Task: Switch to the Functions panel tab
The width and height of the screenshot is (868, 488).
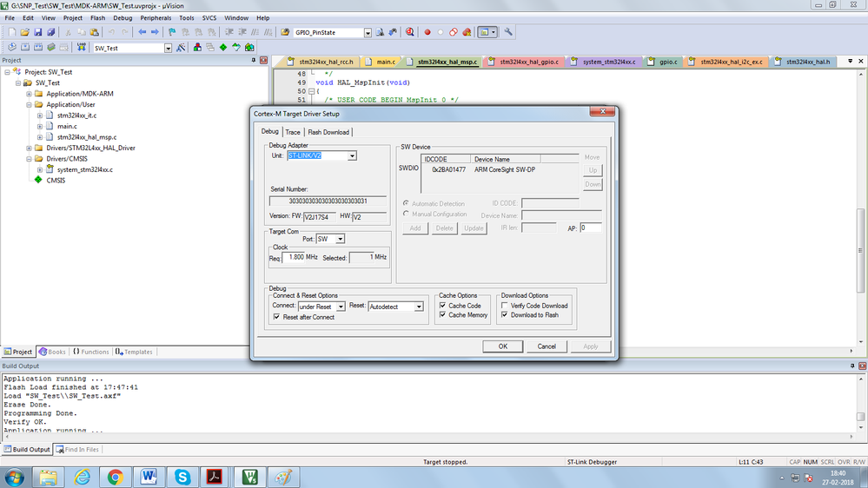Action: pyautogui.click(x=90, y=352)
